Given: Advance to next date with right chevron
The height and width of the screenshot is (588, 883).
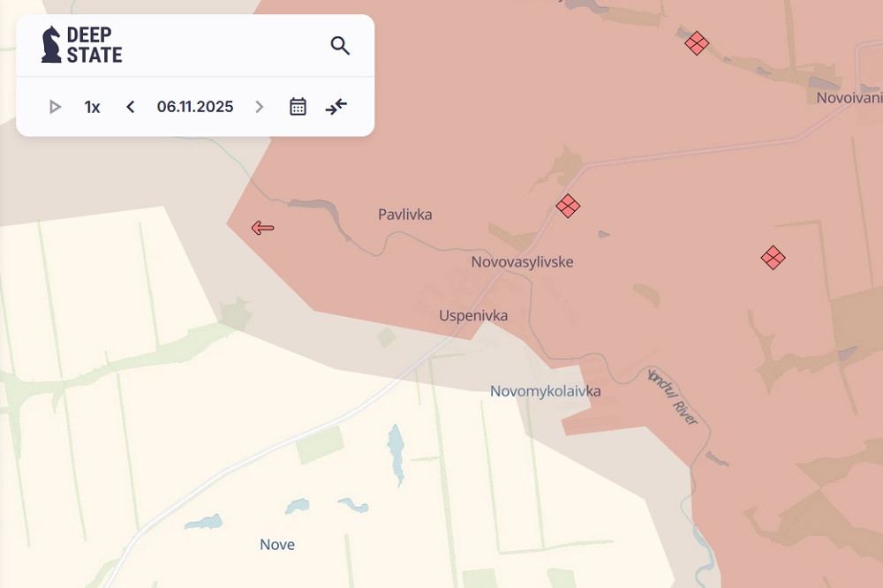Looking at the screenshot, I should 260,106.
